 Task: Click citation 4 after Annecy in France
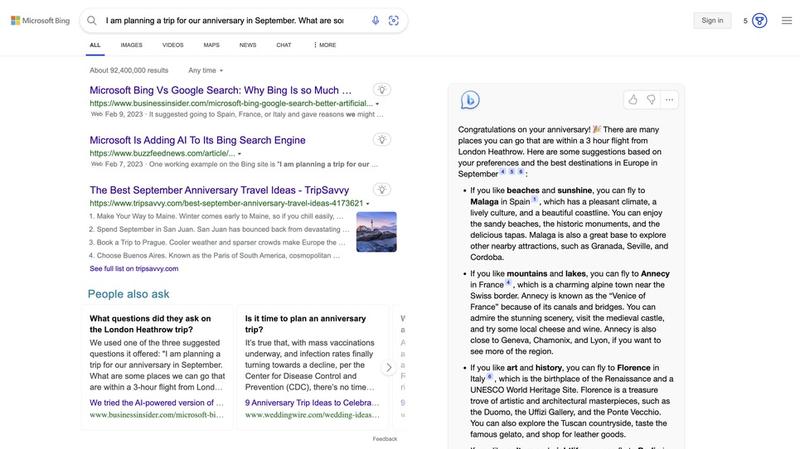click(x=508, y=282)
